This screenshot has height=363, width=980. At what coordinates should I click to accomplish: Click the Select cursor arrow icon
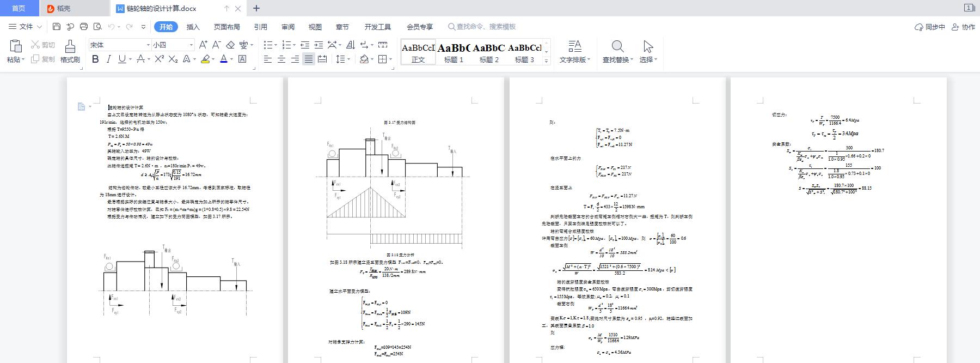coord(648,46)
